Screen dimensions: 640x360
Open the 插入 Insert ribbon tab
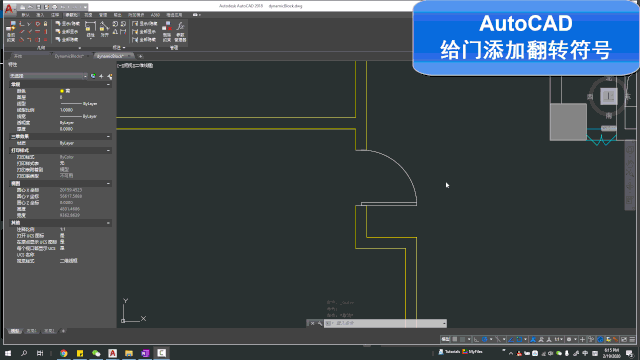pyautogui.click(x=40, y=15)
